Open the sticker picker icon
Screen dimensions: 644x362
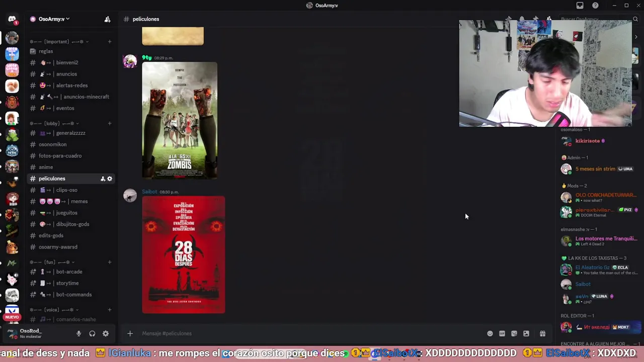[514, 333]
